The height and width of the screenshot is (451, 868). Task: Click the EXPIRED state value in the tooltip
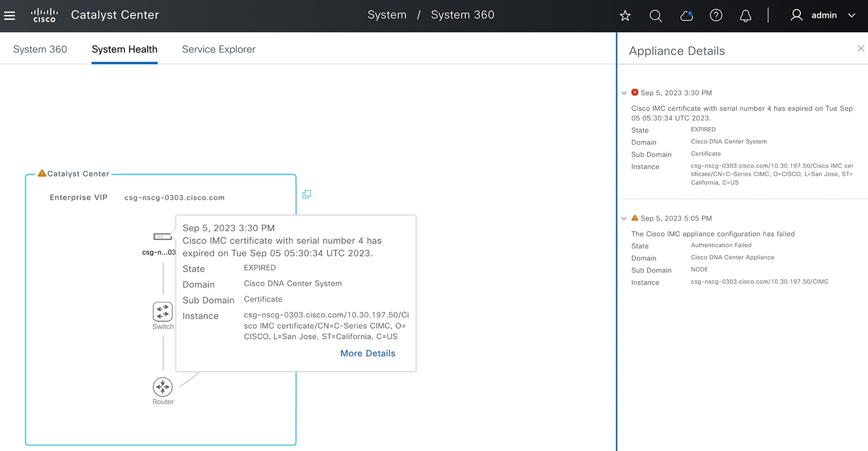pyautogui.click(x=260, y=268)
